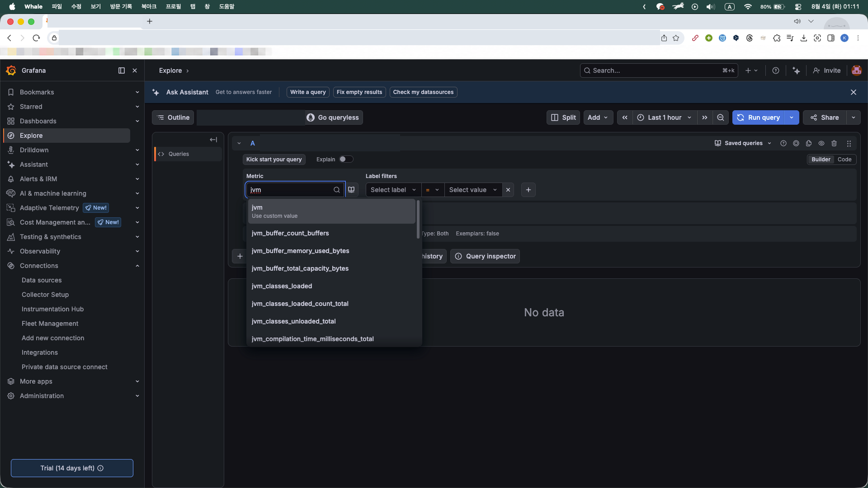Shift time range backward
This screenshot has height=488, width=868.
pos(625,117)
